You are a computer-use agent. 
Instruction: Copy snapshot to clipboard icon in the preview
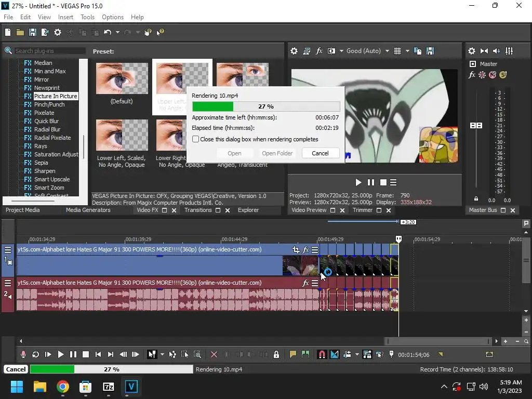(x=418, y=51)
